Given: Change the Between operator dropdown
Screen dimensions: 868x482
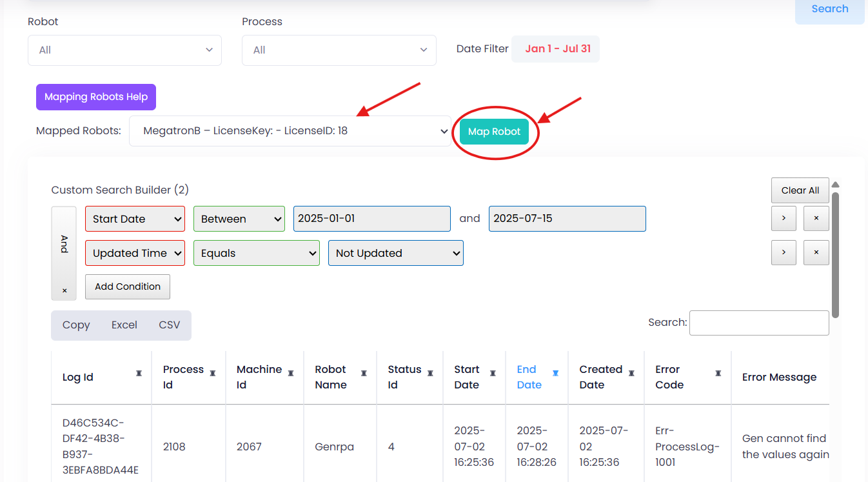Looking at the screenshot, I should point(239,219).
